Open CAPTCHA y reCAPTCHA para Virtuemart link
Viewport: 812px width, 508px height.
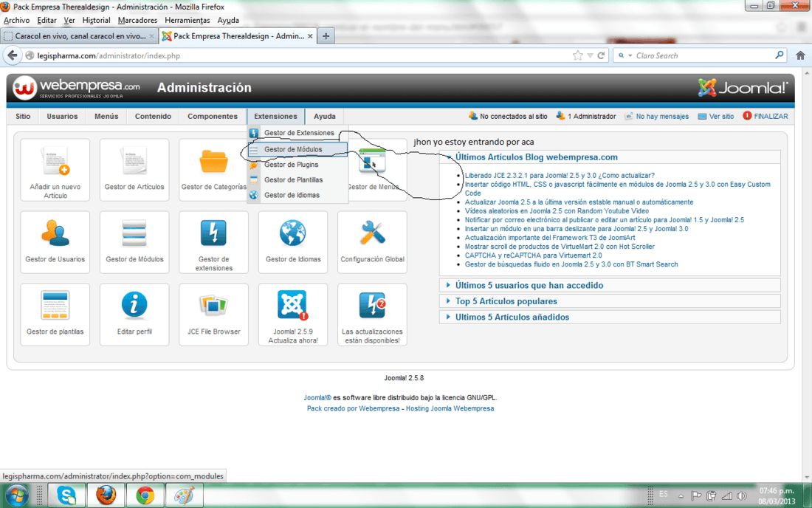533,255
